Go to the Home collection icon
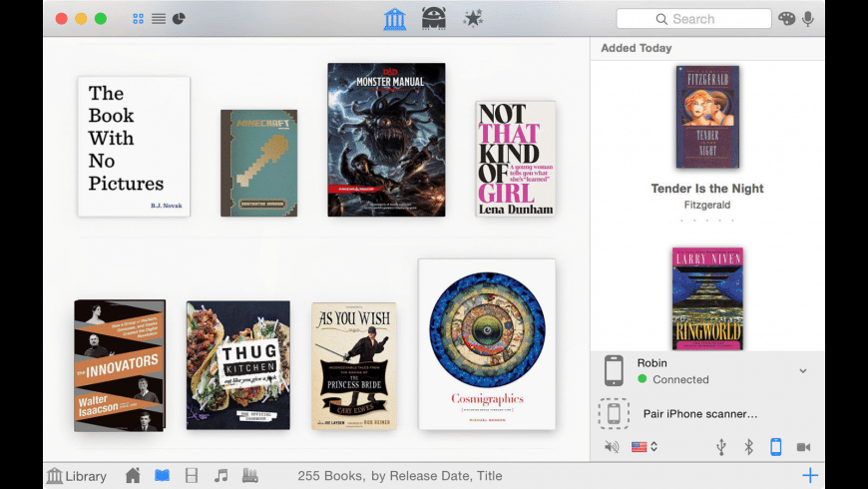Viewport: 868px width, 489px height. click(133, 475)
